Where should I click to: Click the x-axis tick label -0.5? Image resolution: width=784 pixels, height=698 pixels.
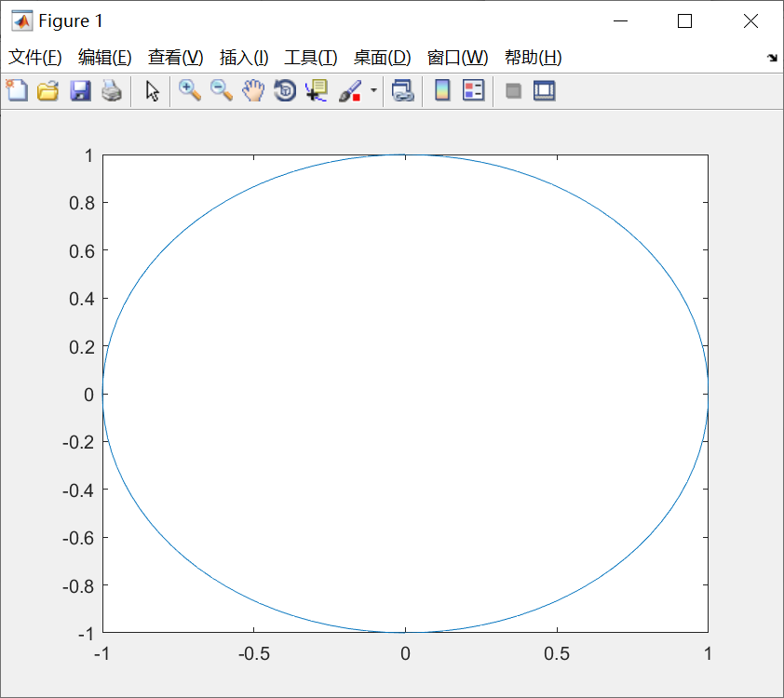pos(254,654)
